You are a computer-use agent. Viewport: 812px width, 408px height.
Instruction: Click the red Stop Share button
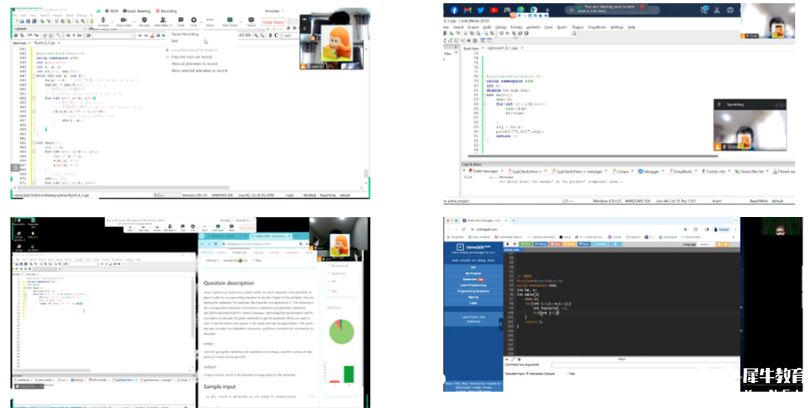tap(273, 22)
